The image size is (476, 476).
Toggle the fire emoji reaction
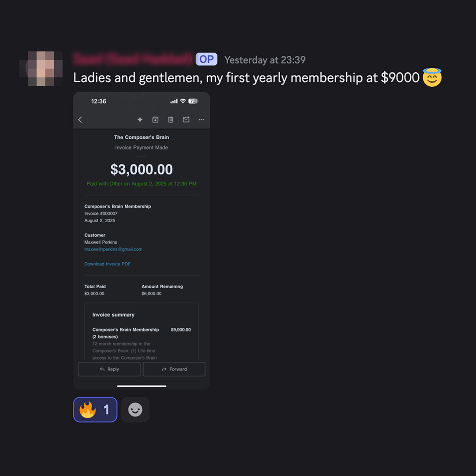pos(95,409)
